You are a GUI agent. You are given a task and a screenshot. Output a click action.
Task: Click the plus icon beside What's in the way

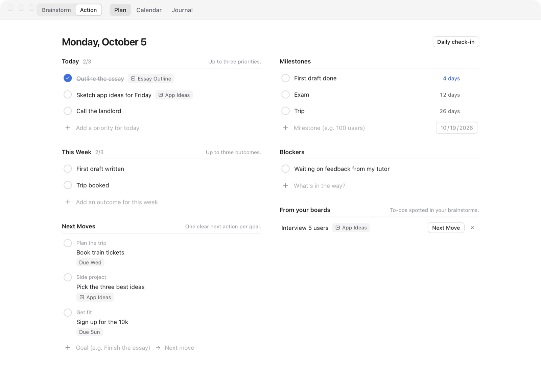(x=285, y=186)
